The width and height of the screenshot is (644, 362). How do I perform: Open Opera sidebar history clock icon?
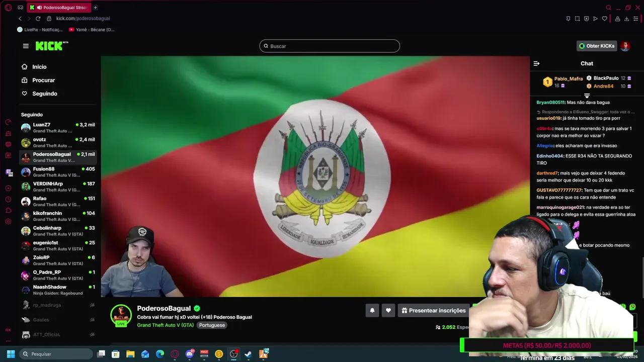point(8,200)
